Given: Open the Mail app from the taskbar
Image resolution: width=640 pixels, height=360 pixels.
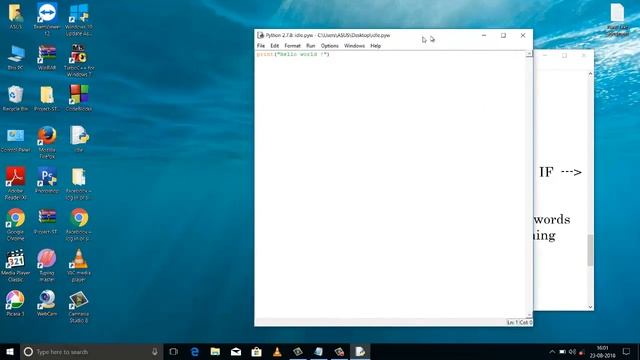Looking at the screenshot, I should tap(236, 351).
